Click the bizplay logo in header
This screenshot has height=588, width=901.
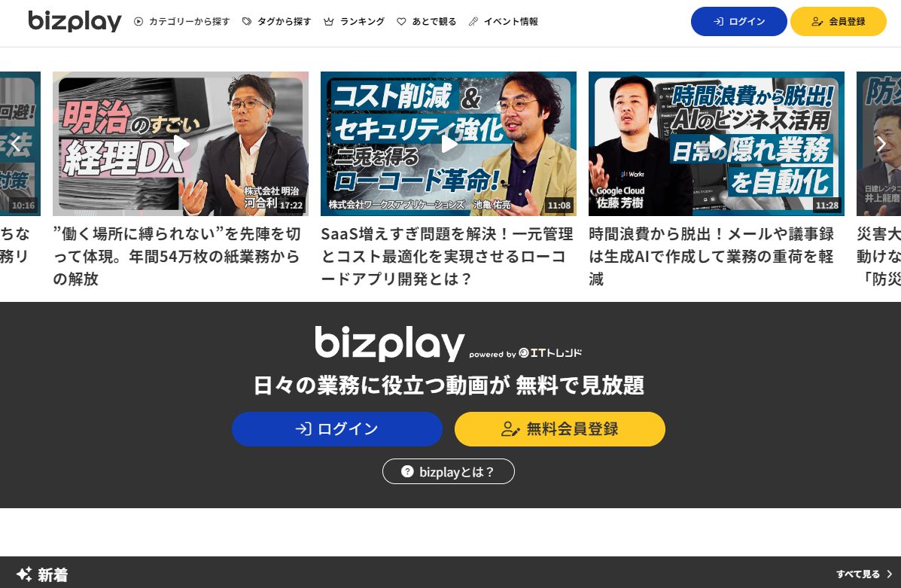75,21
